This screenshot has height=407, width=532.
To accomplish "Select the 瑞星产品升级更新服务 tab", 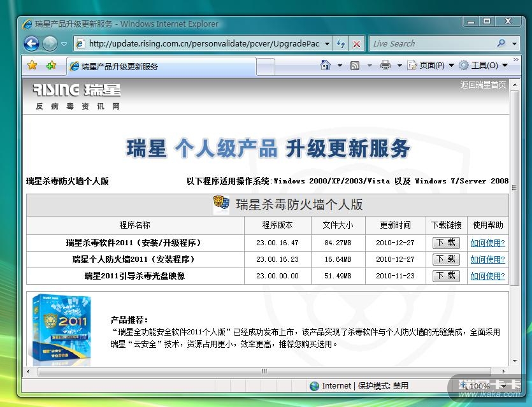I will [161, 66].
